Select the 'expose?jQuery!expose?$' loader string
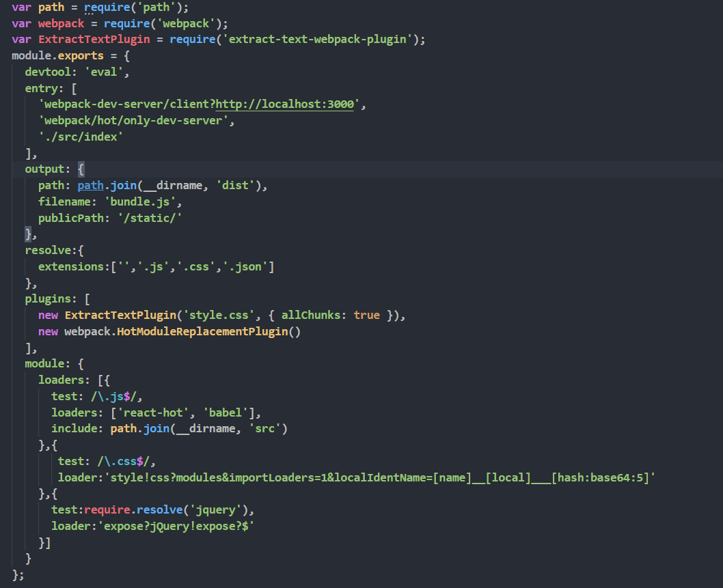Screen dimensions: 723x588 176,526
